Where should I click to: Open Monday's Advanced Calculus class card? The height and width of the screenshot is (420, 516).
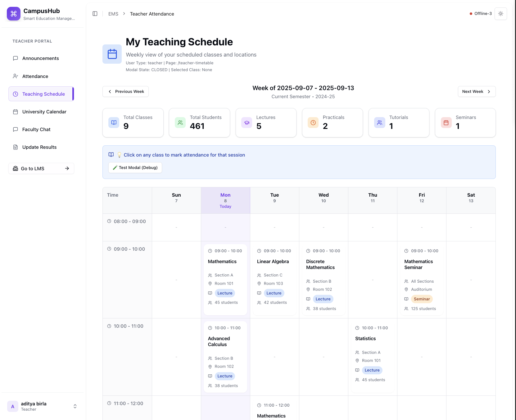click(225, 357)
